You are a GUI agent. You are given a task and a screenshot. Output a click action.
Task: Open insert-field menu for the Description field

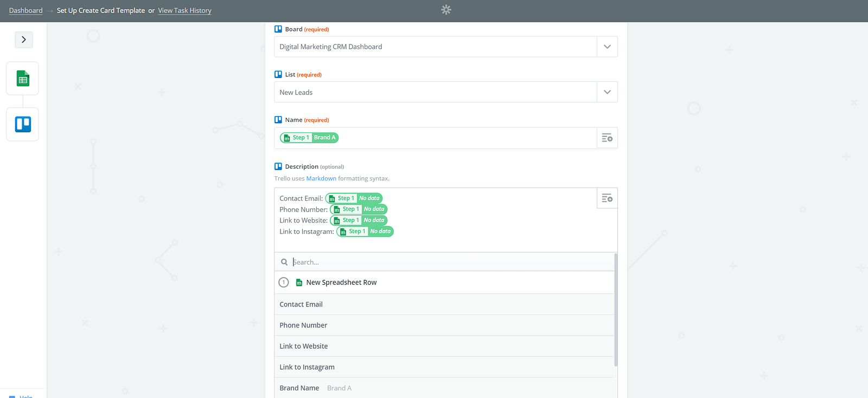[607, 198]
